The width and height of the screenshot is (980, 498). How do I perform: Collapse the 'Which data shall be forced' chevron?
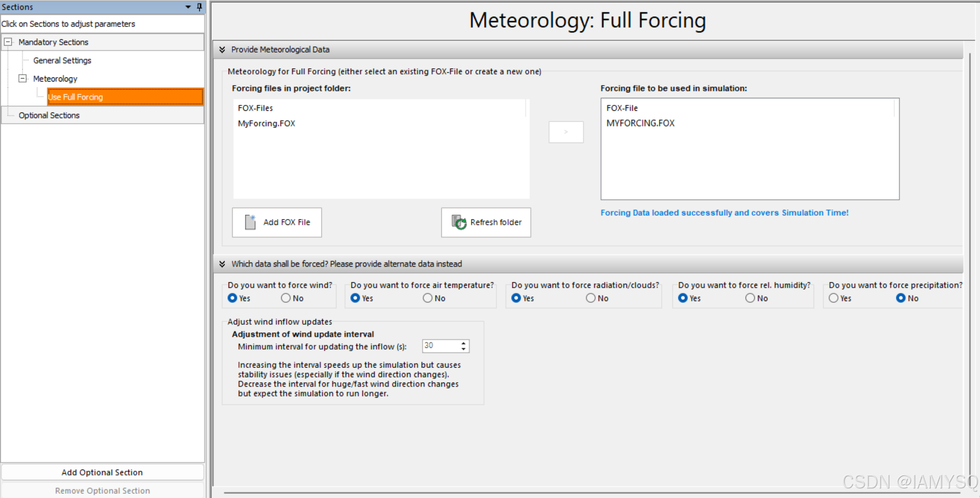coord(222,264)
